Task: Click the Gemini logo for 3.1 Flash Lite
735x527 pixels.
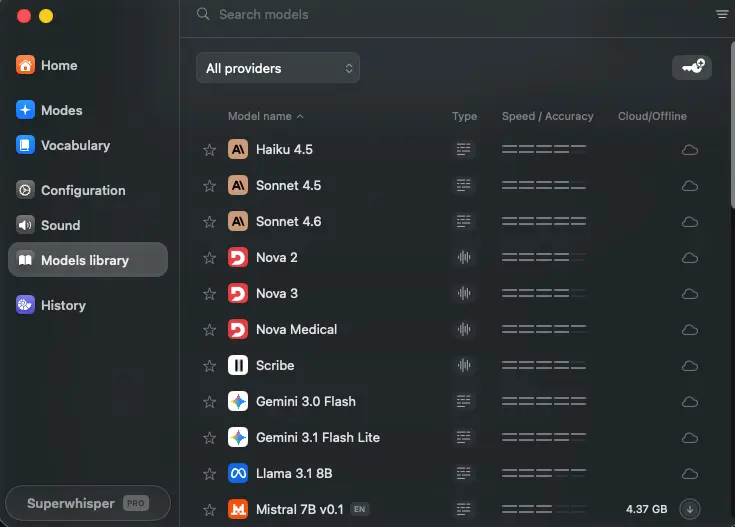Action: [238, 437]
